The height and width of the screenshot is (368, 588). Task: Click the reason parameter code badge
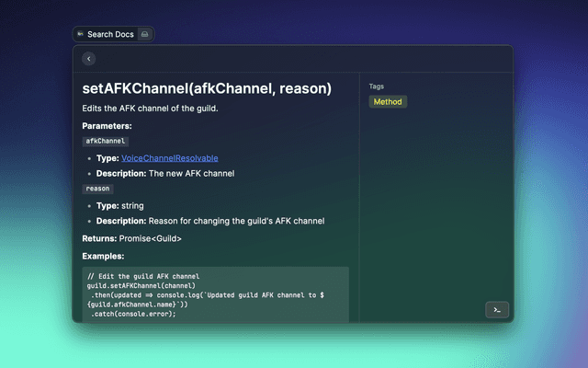click(97, 189)
